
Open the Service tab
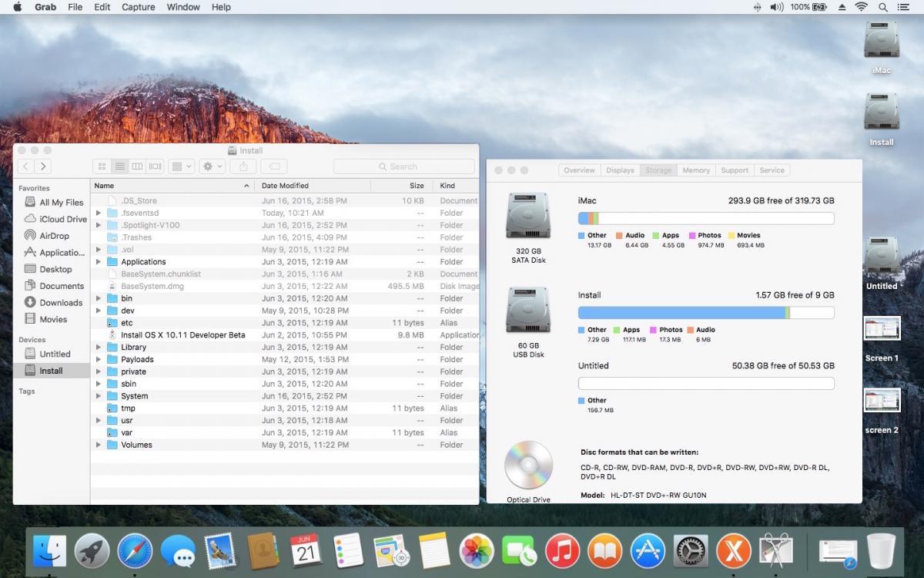pos(772,170)
